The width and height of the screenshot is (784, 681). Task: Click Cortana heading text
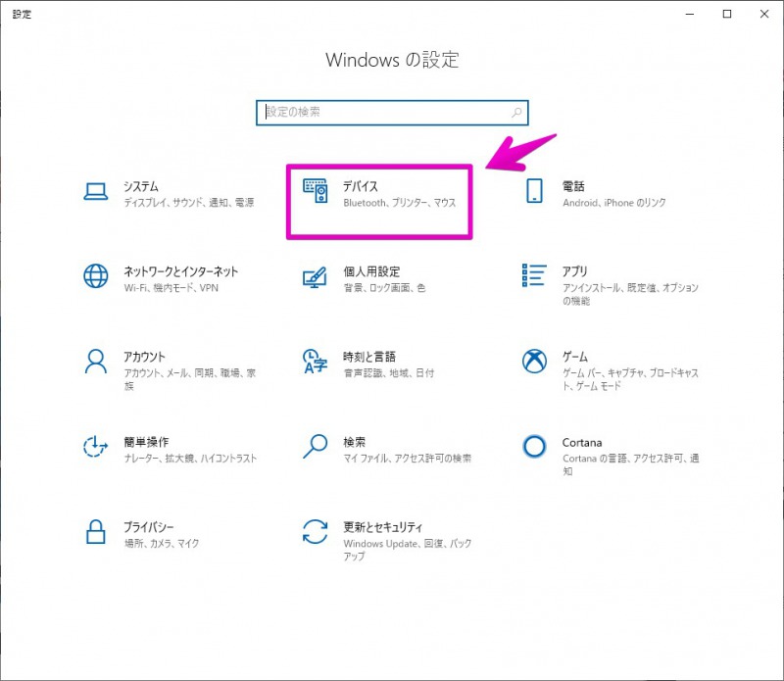click(x=582, y=443)
